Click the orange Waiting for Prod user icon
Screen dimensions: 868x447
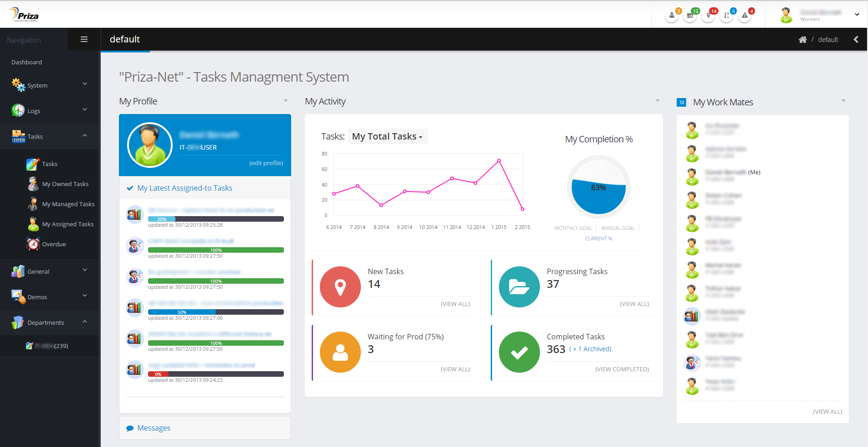pos(340,352)
